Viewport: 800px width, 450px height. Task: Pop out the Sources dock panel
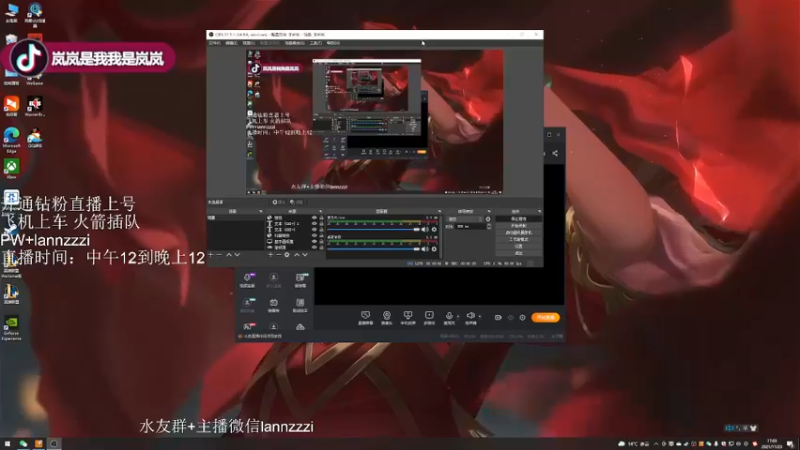tap(320, 211)
